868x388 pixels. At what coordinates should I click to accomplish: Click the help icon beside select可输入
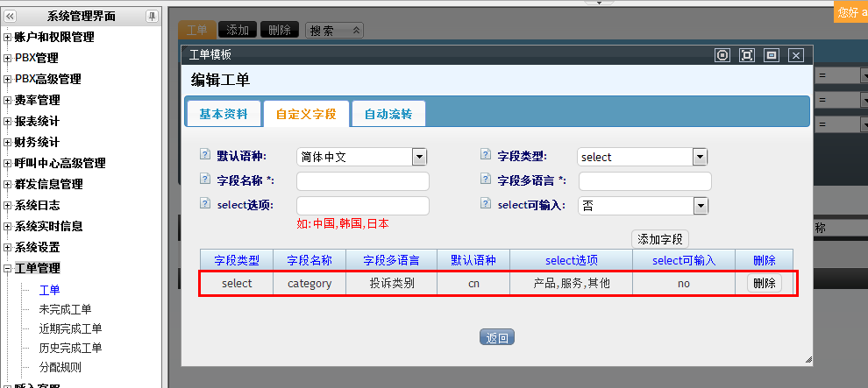tap(486, 204)
